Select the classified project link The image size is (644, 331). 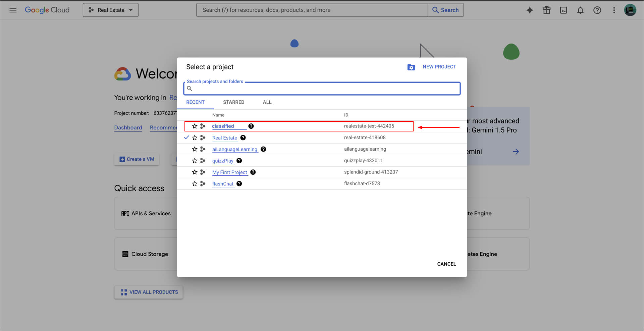pyautogui.click(x=223, y=126)
